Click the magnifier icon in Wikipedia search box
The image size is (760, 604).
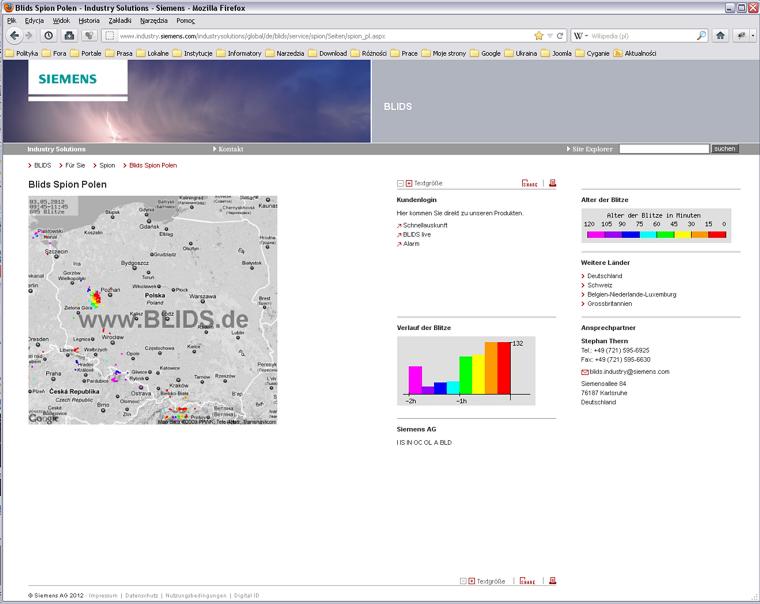coord(701,36)
